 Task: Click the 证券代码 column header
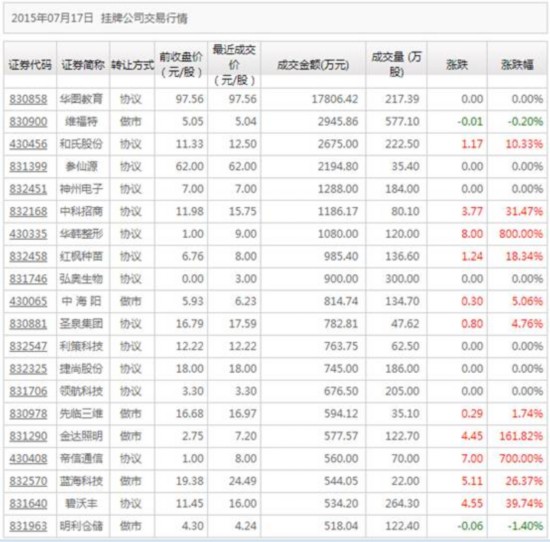point(30,65)
